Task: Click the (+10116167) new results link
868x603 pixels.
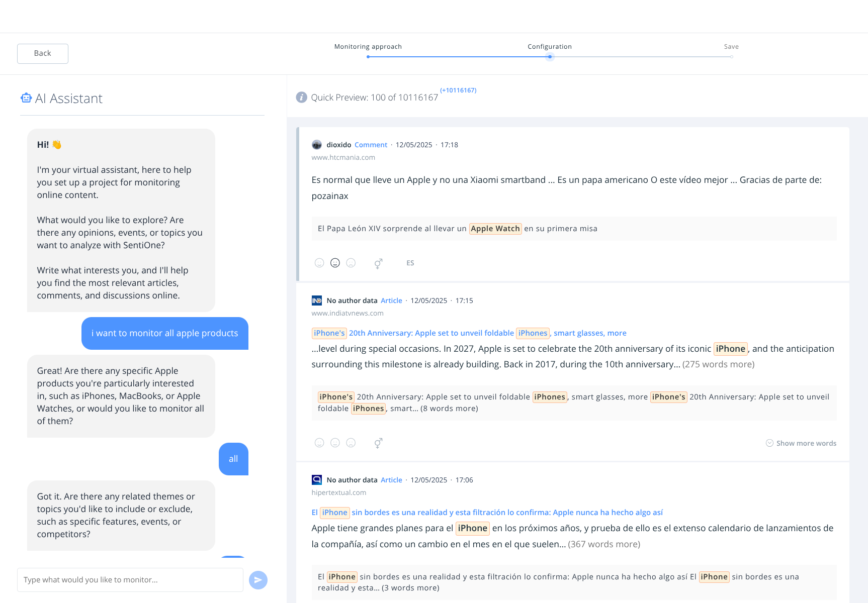Action: pyautogui.click(x=458, y=90)
